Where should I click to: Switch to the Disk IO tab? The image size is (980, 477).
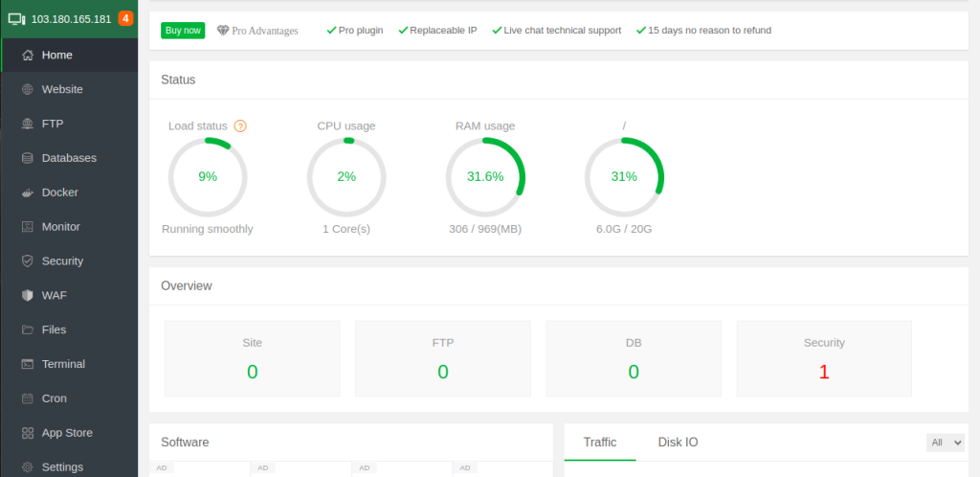coord(678,443)
